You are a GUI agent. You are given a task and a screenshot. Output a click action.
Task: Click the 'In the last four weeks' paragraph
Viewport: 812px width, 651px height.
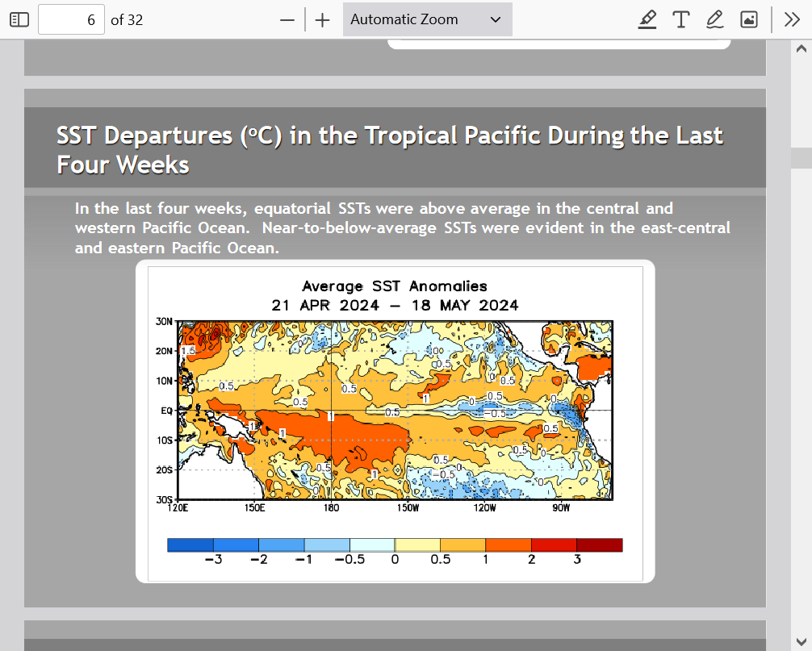tap(403, 228)
